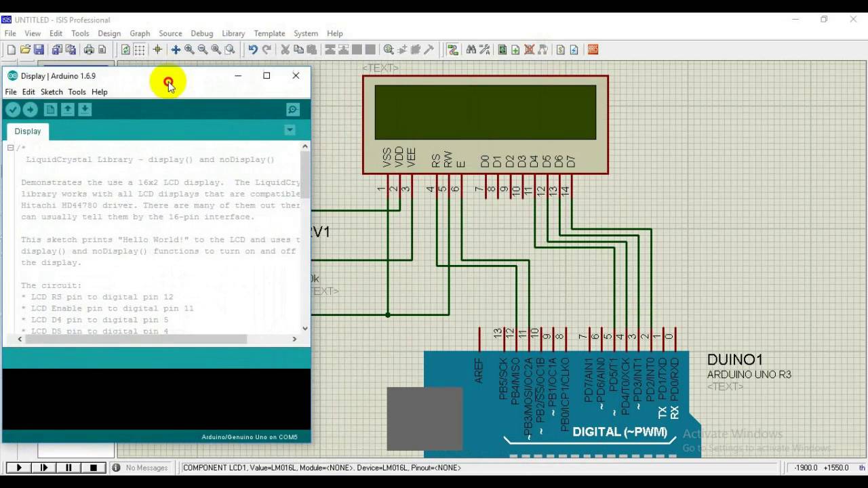Open the ISIS Template menu

[269, 33]
